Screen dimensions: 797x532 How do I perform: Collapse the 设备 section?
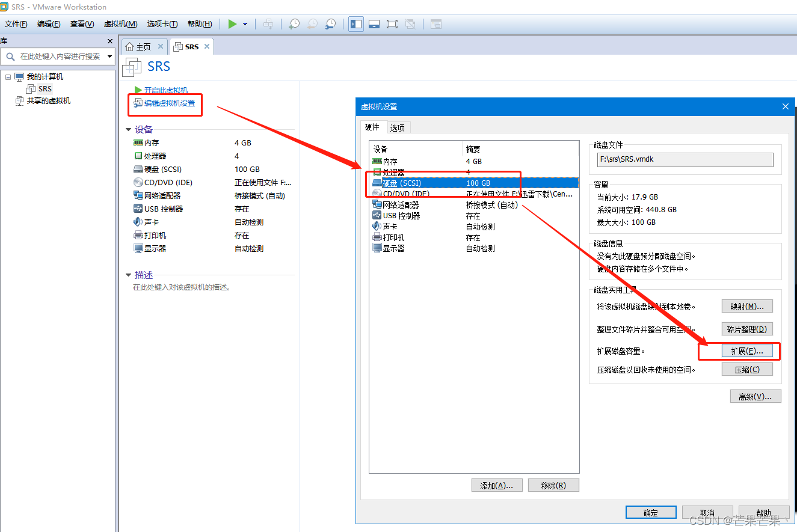pos(128,129)
